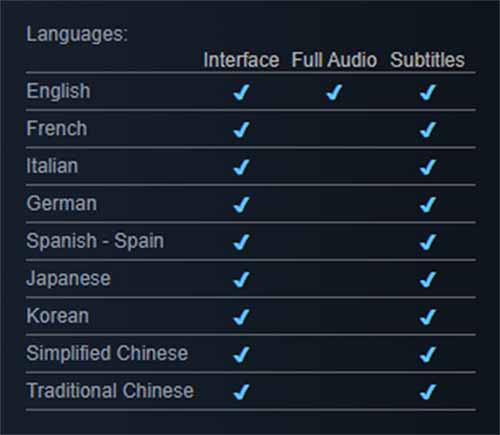Viewport: 500px width, 435px height.
Task: Click the Languages heading label
Action: tap(77, 35)
